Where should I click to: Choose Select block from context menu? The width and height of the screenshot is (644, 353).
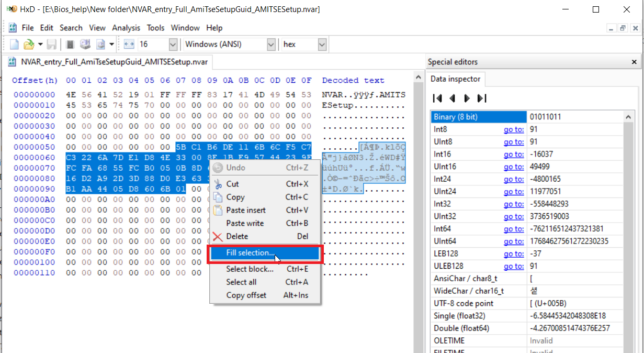[x=265, y=269]
